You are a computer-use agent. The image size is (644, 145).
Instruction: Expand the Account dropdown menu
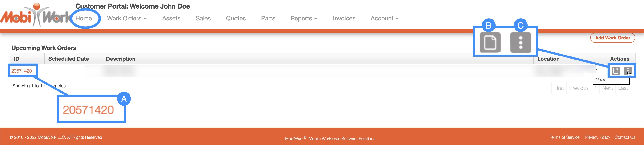point(385,19)
